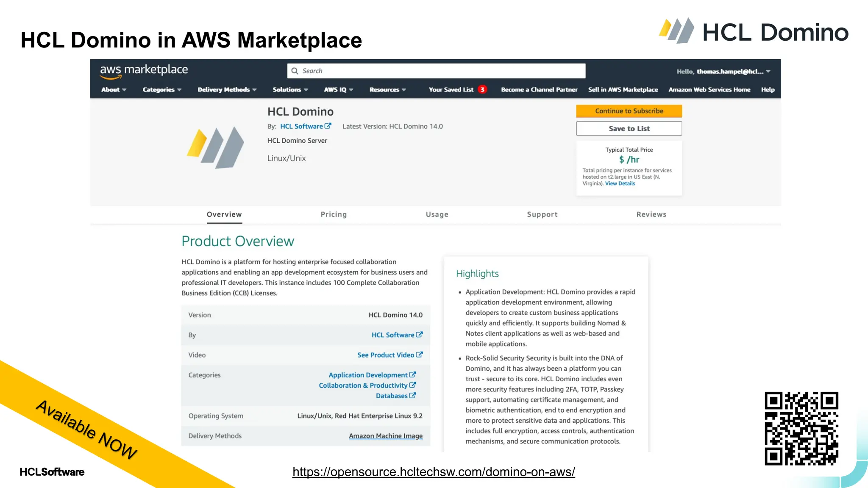Open the domino-on-aws URL link
868x488 pixels.
[433, 471]
